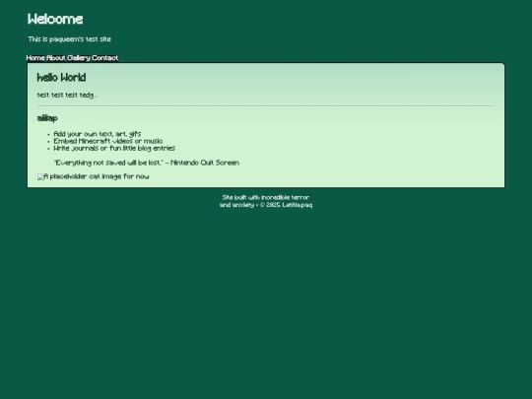The height and width of the screenshot is (399, 532).
Task: Click the 'Embed Minecraft videos or music' item
Action: click(x=108, y=141)
